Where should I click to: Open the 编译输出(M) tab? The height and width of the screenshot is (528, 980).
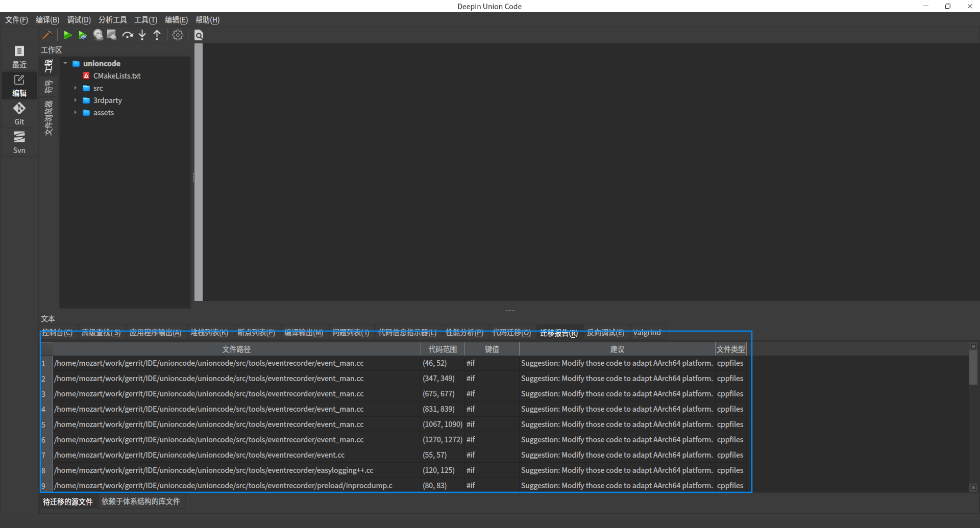[304, 333]
